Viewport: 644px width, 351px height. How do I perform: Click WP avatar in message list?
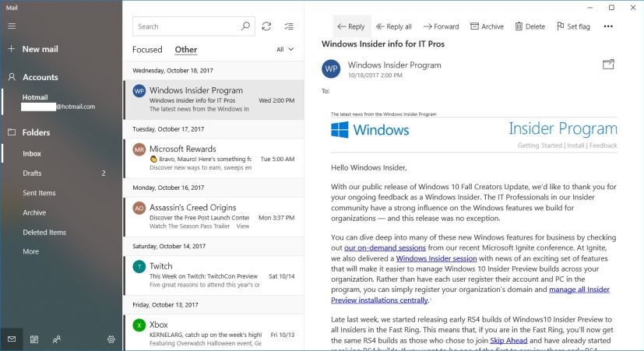click(x=139, y=91)
